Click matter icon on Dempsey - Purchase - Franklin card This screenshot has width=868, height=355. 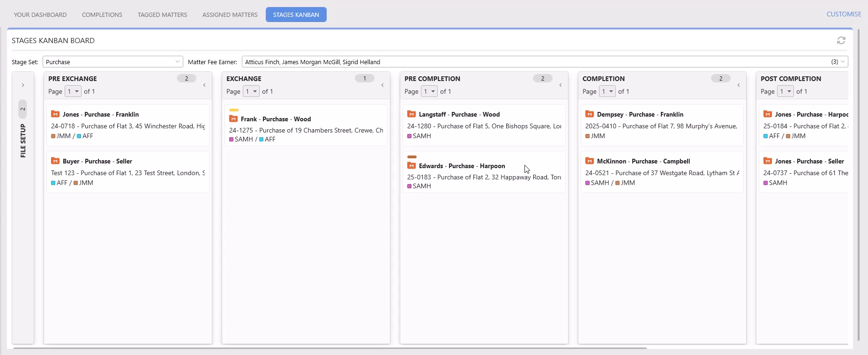point(590,114)
